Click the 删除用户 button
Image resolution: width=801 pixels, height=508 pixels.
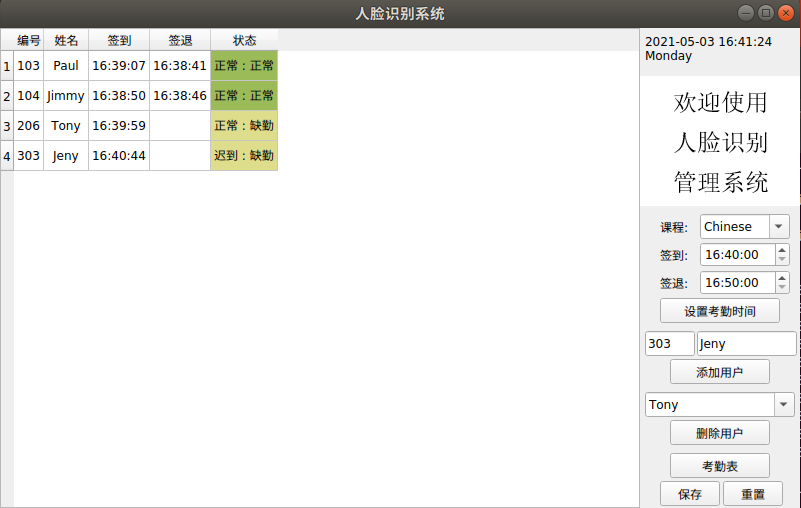click(719, 433)
